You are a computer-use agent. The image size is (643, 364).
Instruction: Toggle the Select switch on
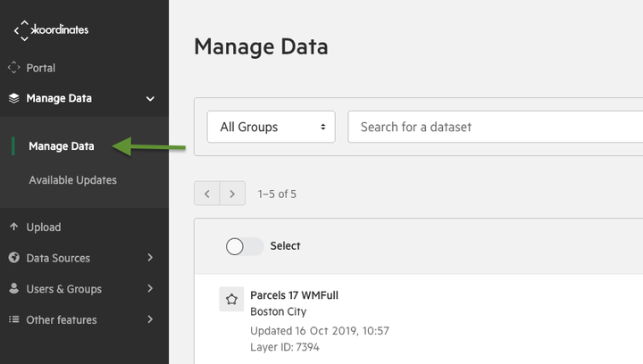point(245,246)
